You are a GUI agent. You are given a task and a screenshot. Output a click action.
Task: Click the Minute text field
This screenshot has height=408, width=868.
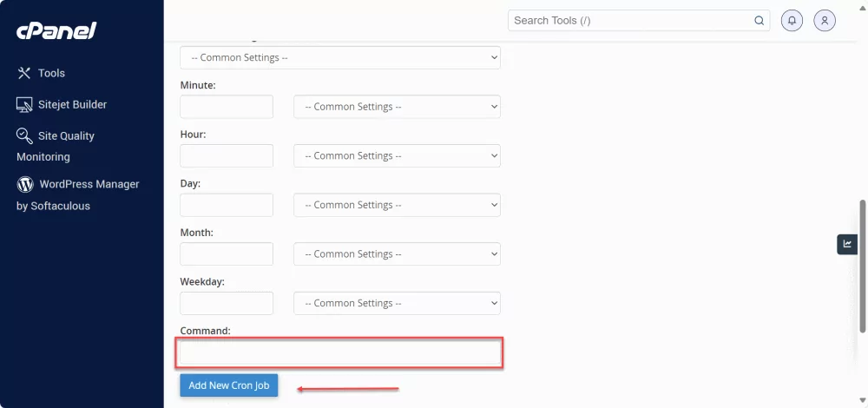[x=227, y=107]
